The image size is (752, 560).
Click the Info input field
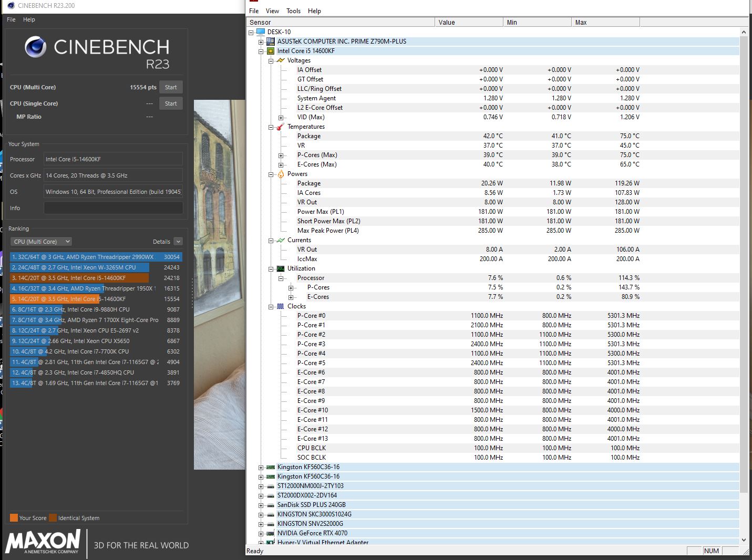click(x=113, y=208)
